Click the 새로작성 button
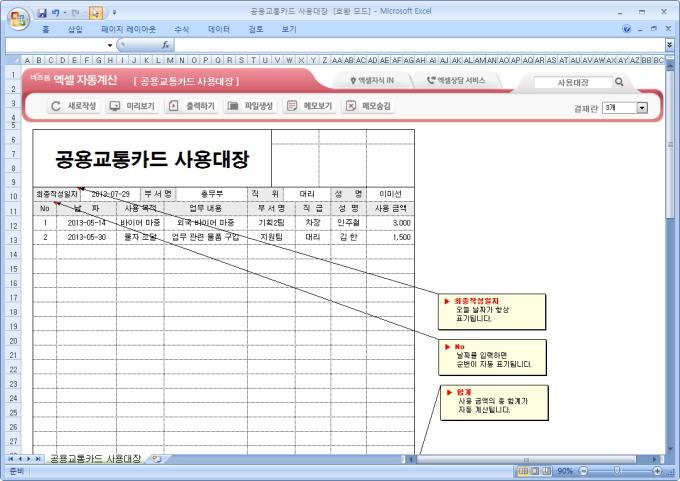Viewport: 680px width, 481px height. [x=74, y=106]
